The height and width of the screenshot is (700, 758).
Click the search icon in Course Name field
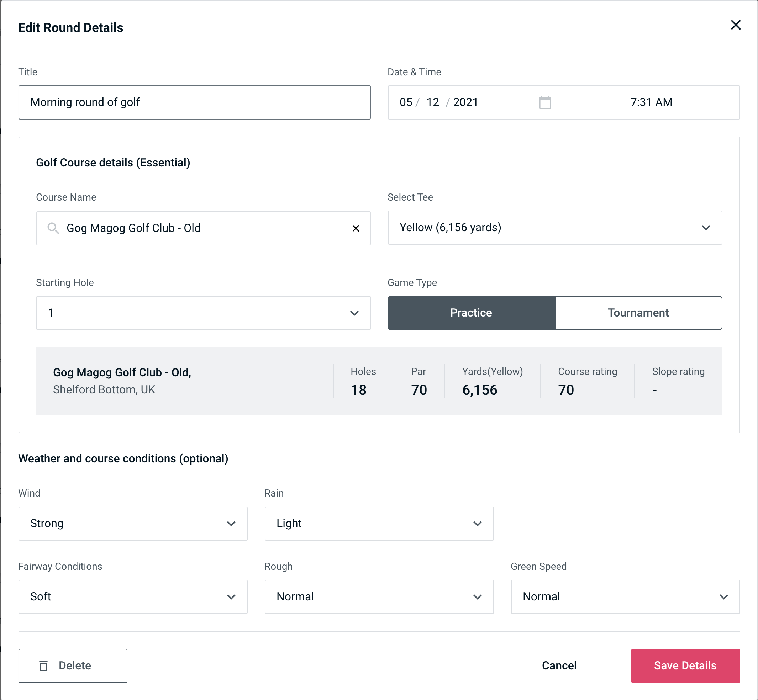click(x=53, y=228)
